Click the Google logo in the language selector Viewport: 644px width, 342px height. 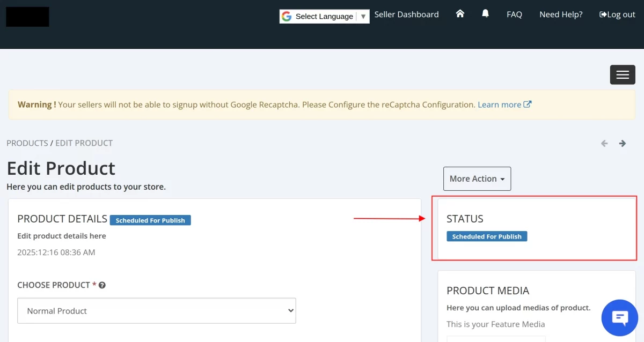287,16
